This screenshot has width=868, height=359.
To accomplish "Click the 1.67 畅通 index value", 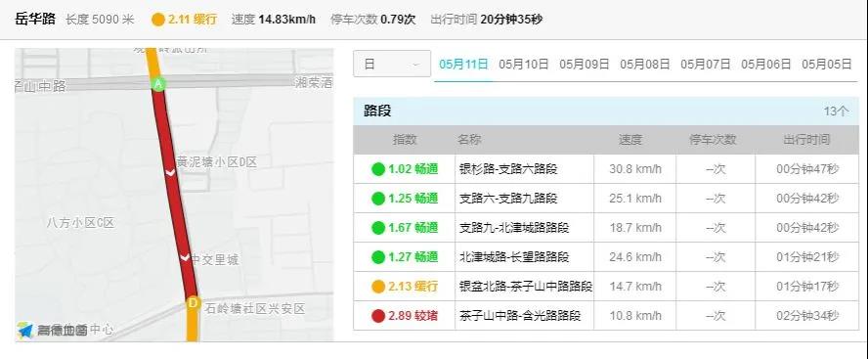I will [x=412, y=228].
